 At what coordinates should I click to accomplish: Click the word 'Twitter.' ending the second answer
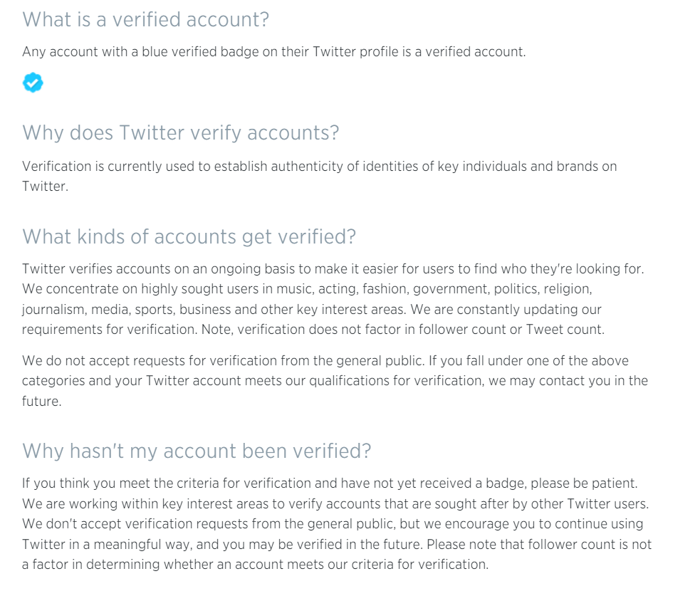(x=45, y=186)
